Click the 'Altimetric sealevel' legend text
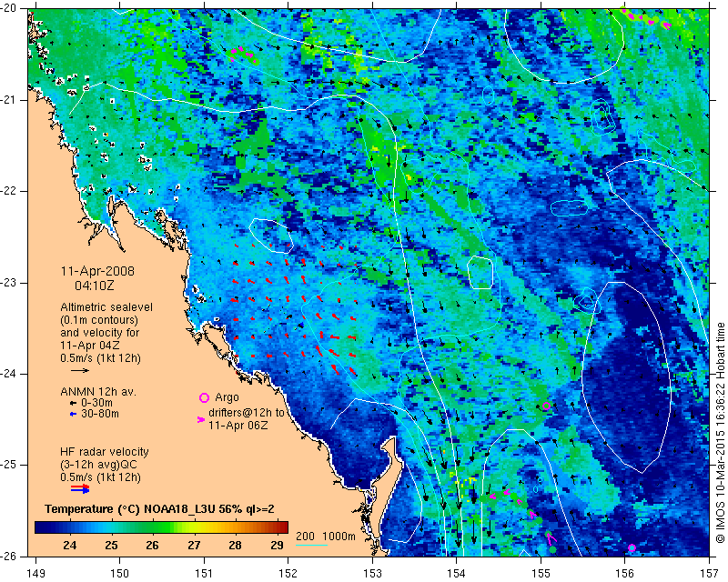The height and width of the screenshot is (582, 728). [106, 307]
